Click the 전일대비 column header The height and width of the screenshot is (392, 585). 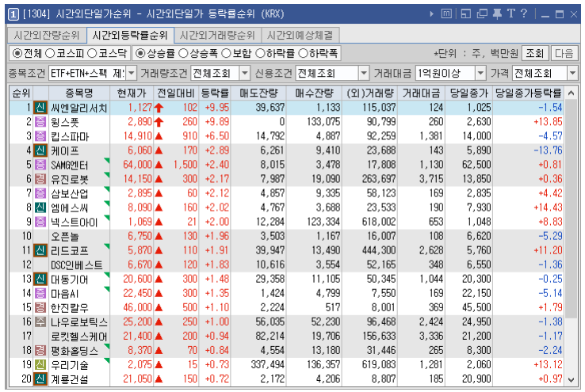[176, 93]
